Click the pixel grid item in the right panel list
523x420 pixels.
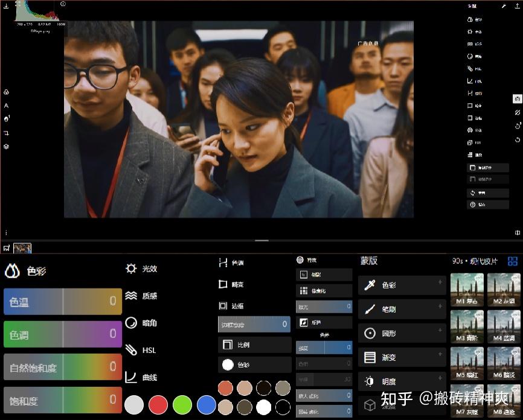[x=474, y=154]
